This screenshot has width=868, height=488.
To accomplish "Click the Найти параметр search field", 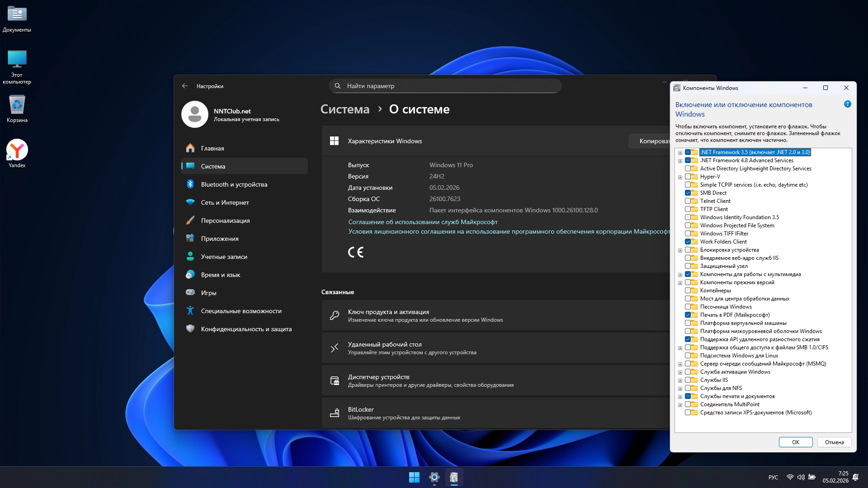I will click(445, 86).
